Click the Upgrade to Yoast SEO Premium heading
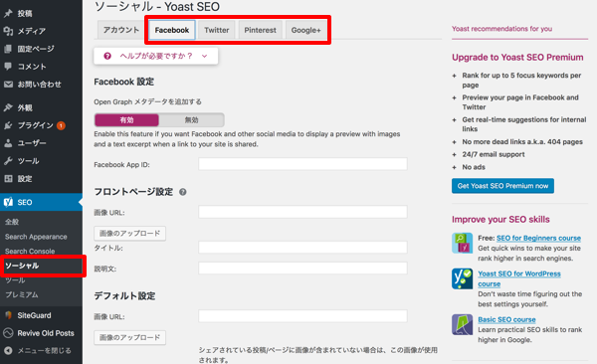597x364 pixels. click(517, 57)
